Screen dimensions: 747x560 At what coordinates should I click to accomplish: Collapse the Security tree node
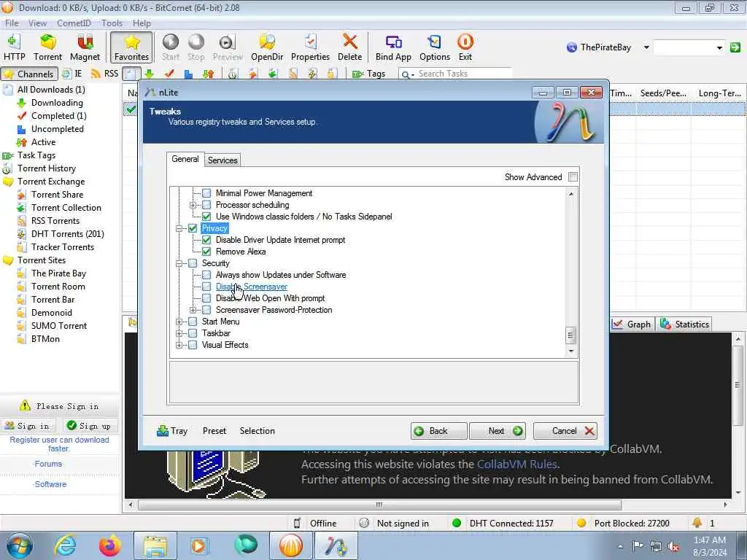point(179,263)
